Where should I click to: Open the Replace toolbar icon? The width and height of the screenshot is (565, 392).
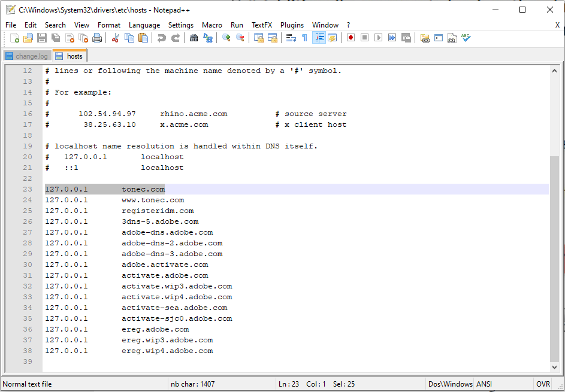[207, 38]
